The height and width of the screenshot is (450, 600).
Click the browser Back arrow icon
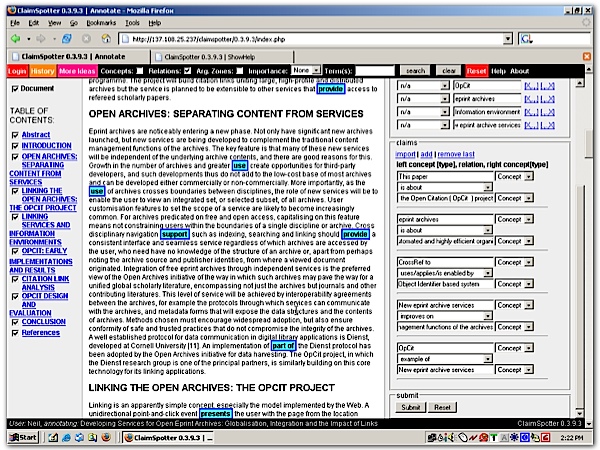(x=15, y=39)
